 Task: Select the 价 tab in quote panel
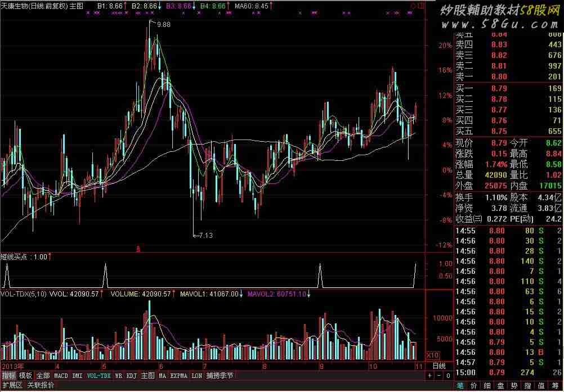(x=474, y=386)
